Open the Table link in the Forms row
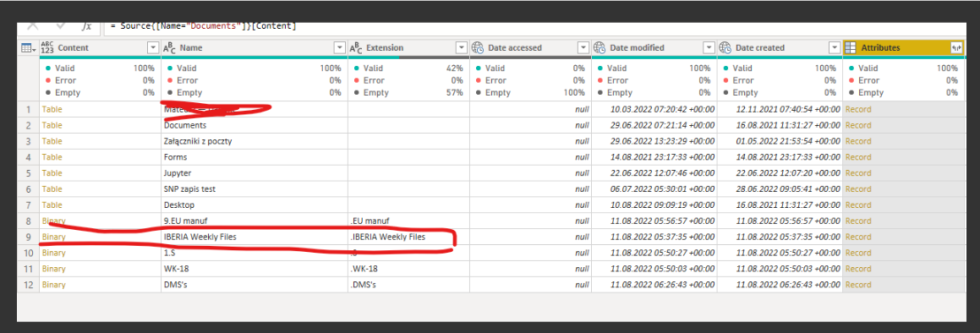This screenshot has width=980, height=333. click(x=52, y=157)
